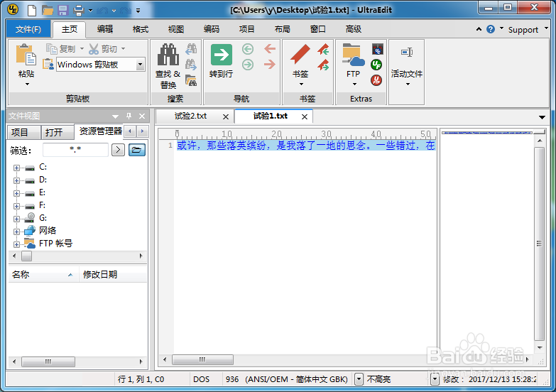
Task: Open the FTP cloud folder icon
Action: pos(353,55)
